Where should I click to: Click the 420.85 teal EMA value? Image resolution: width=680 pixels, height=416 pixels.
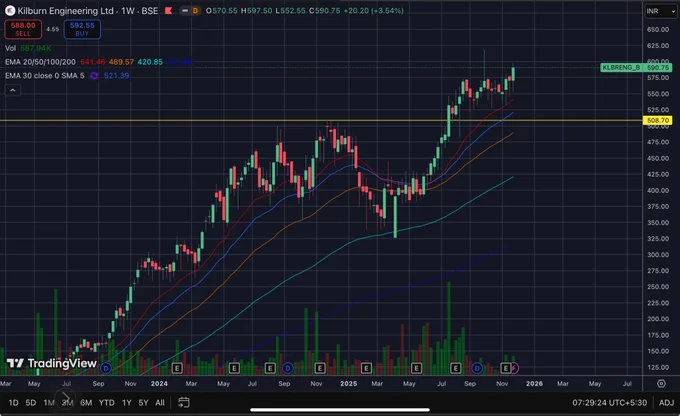150,62
